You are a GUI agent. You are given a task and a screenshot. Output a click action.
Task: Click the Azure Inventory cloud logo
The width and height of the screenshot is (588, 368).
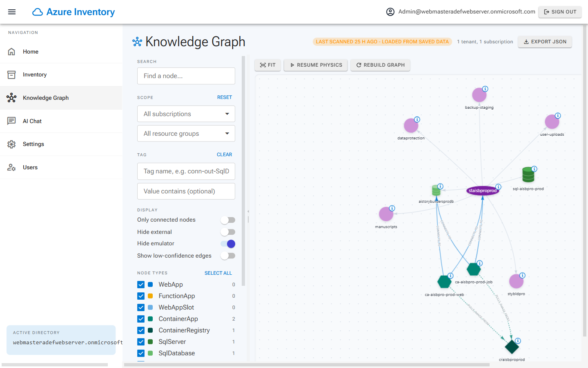[x=38, y=12]
